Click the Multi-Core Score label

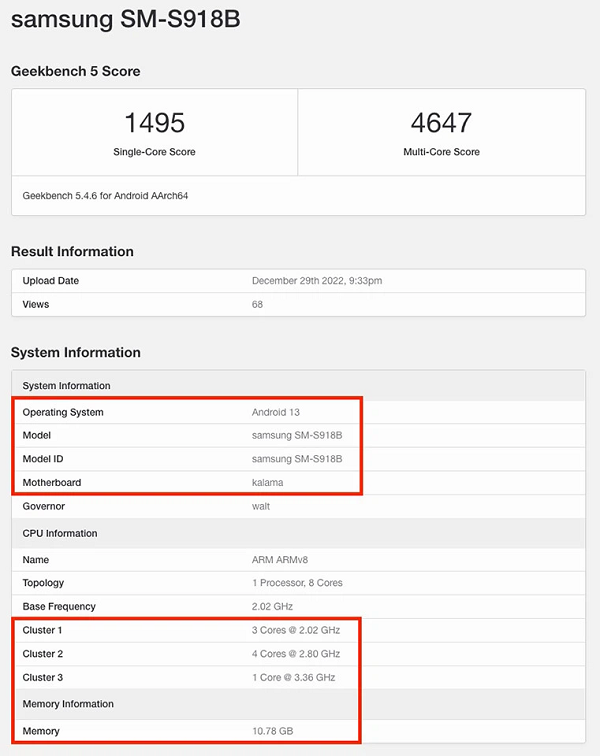[441, 152]
